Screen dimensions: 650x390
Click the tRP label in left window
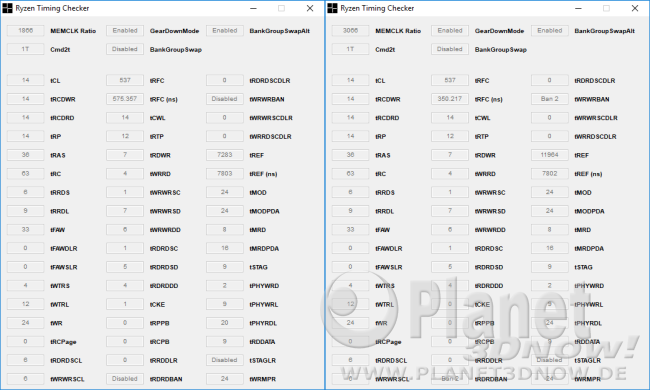(x=56, y=137)
